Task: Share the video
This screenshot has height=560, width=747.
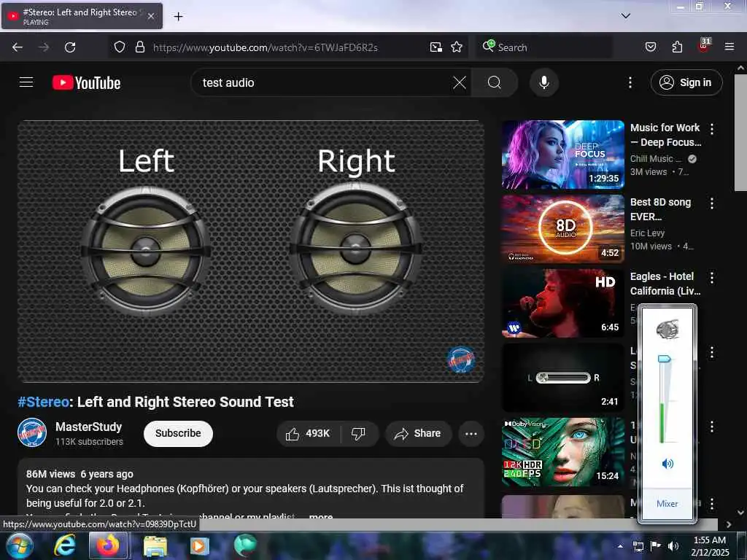Action: [x=418, y=433]
